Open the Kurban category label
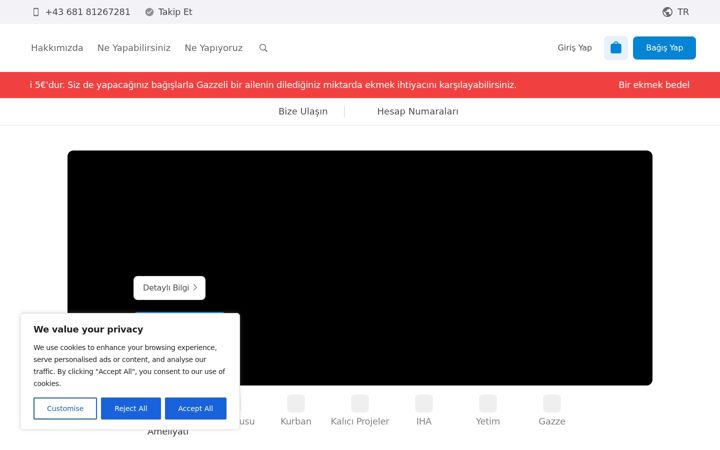The height and width of the screenshot is (450, 720). (x=296, y=421)
